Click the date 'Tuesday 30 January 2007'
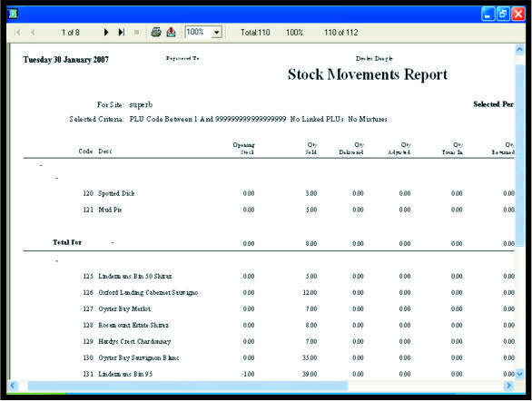This screenshot has width=532, height=401. 66,60
